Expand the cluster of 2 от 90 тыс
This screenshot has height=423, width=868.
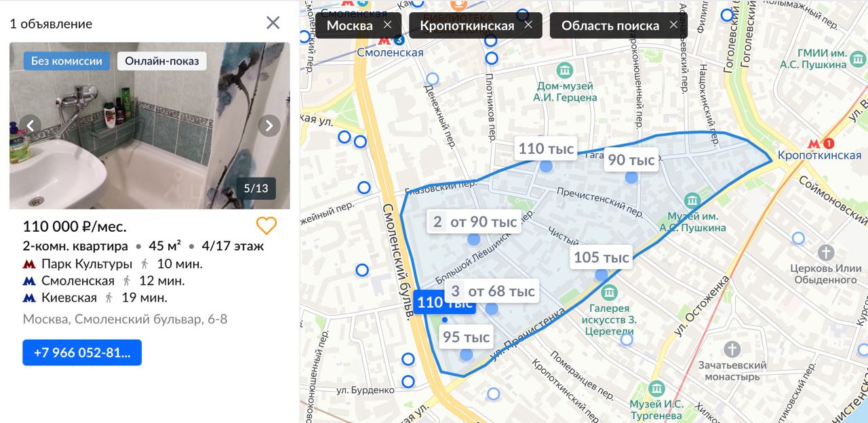point(474,222)
